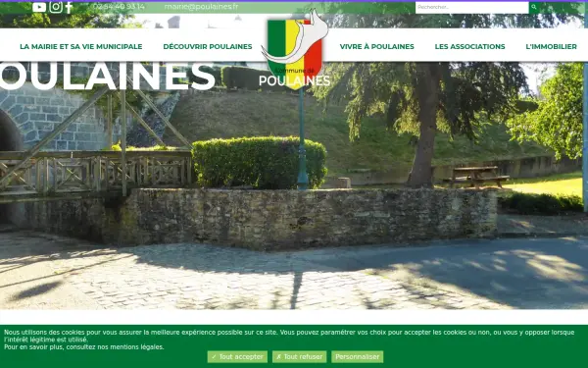Refuse all cookies with Tout refuser
The image size is (588, 368).
299,357
